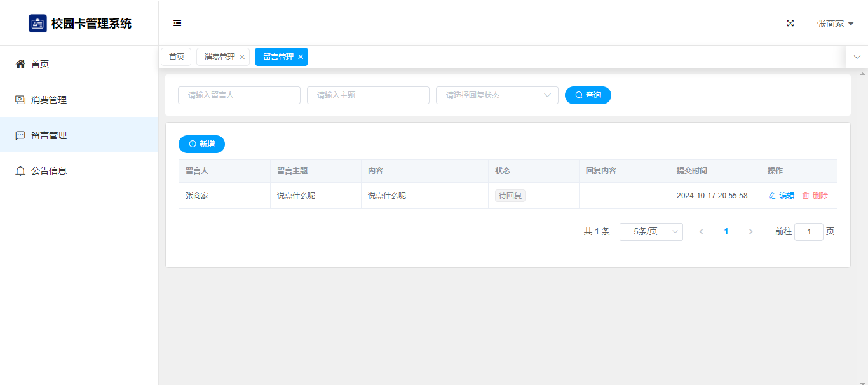Open 消费管理 in the sidebar
Image resolution: width=868 pixels, height=385 pixels.
coord(49,100)
